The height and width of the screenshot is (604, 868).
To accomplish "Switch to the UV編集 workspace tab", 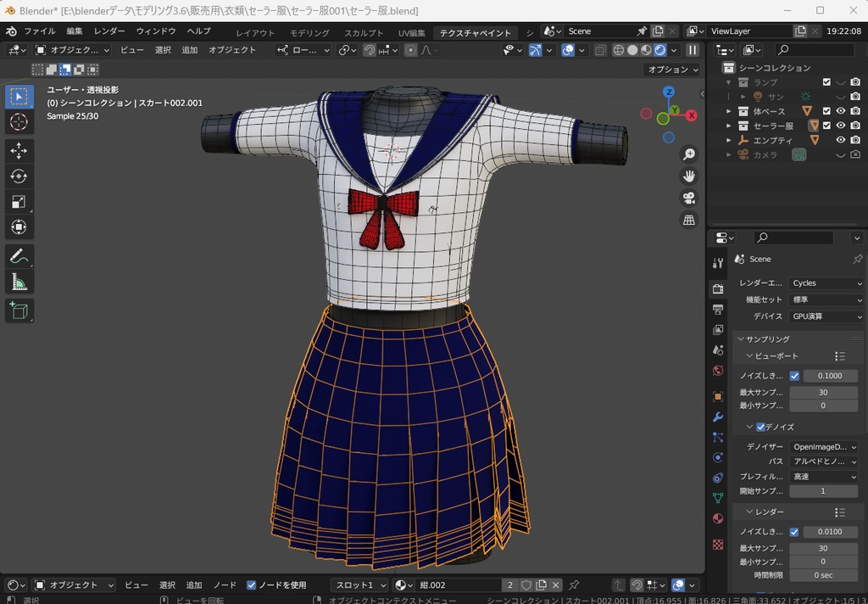I will coord(411,33).
